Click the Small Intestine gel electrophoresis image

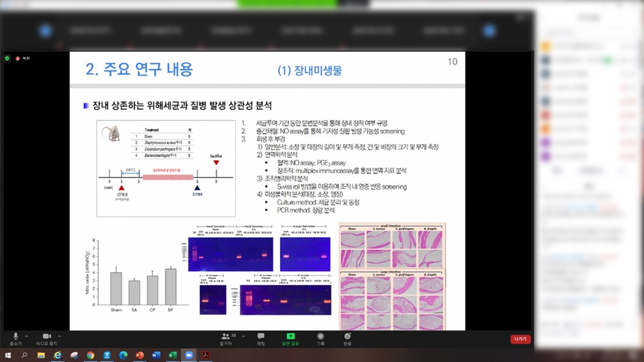(231, 254)
